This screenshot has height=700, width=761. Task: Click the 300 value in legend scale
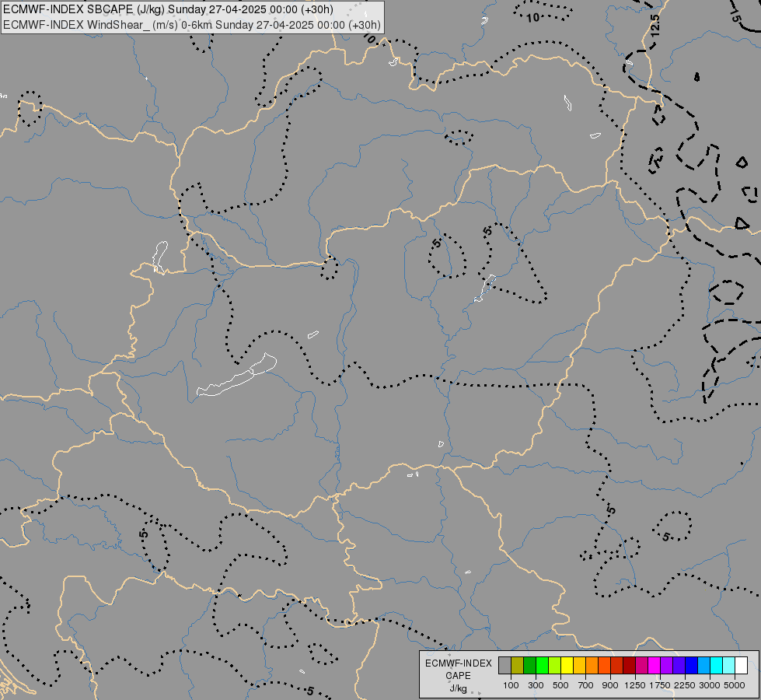(x=536, y=685)
